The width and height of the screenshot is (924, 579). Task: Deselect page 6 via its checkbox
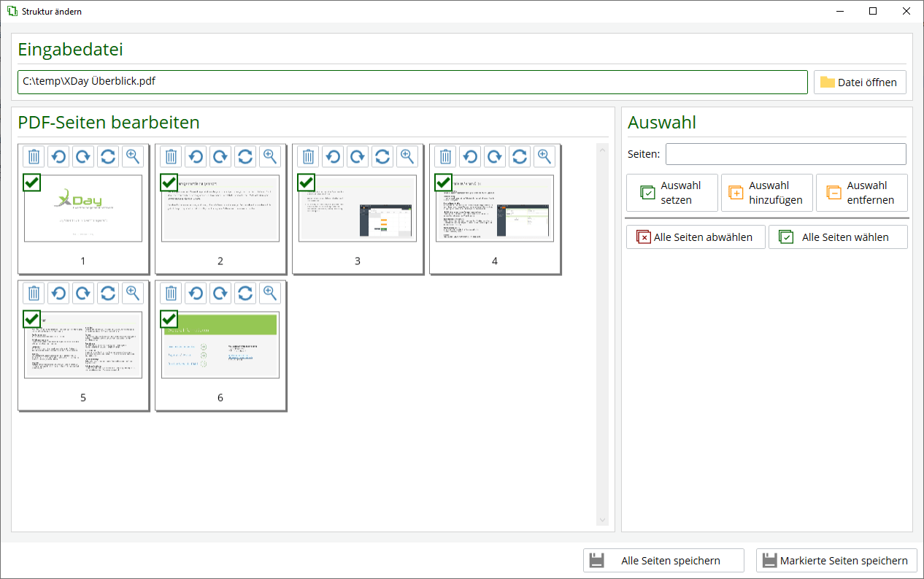pos(169,319)
